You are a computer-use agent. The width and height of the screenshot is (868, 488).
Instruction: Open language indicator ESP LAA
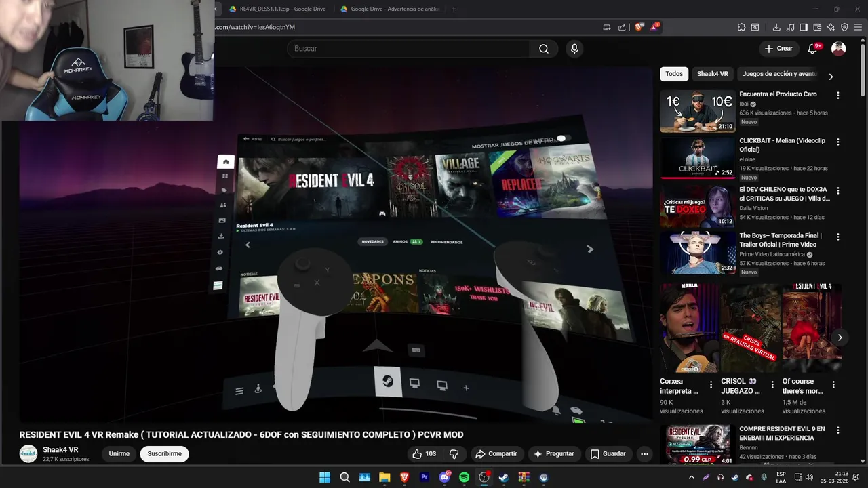click(x=781, y=477)
